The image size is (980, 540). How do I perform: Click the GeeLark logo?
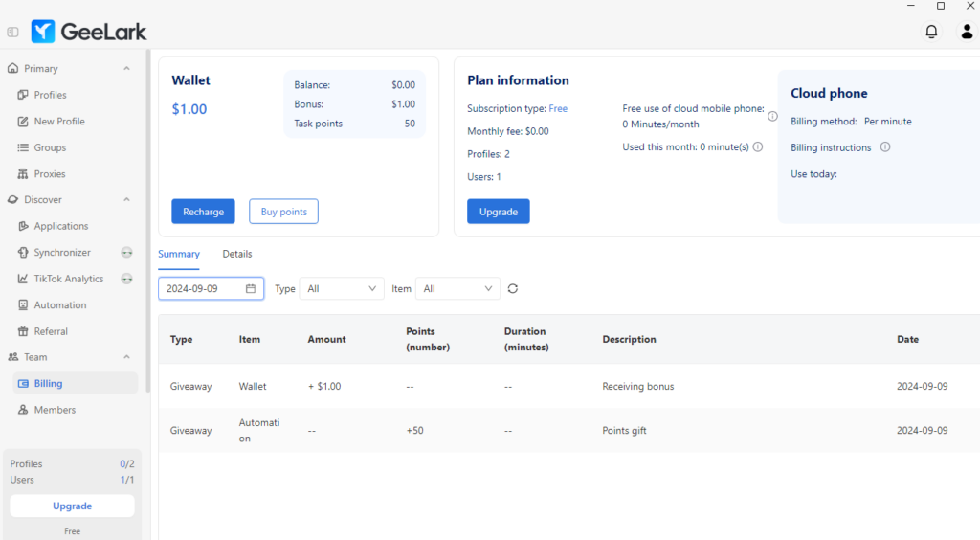pyautogui.click(x=89, y=32)
